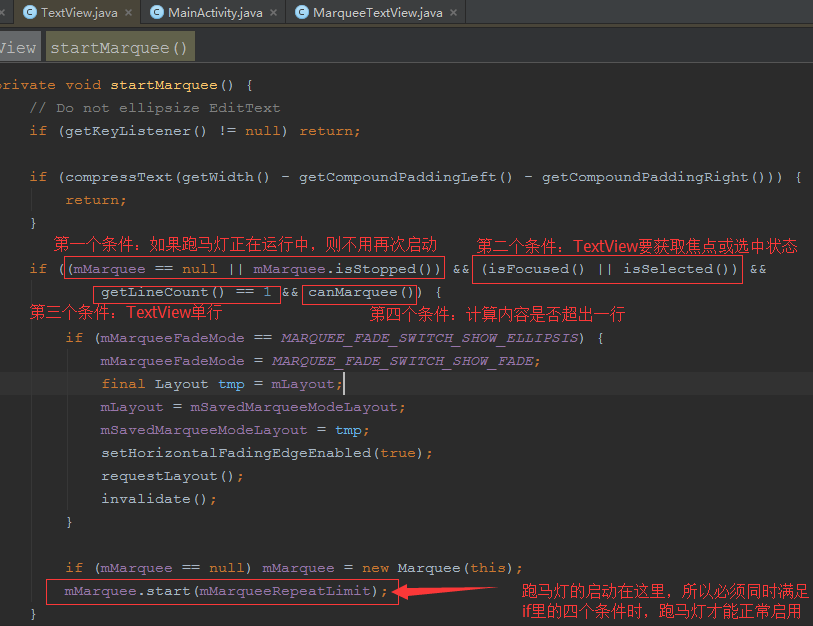The width and height of the screenshot is (813, 626).
Task: Select the startMarquee() breadcrumb
Action: (x=120, y=47)
